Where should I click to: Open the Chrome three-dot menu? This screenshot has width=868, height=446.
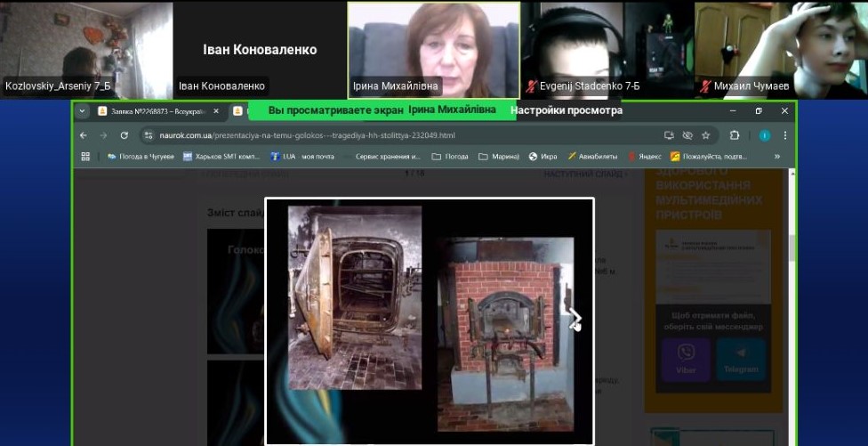[x=784, y=135]
